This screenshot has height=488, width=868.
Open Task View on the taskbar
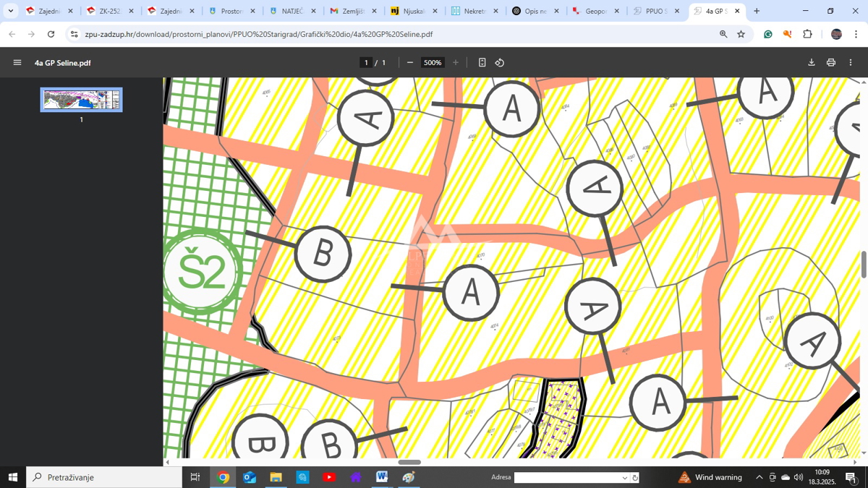pos(195,477)
